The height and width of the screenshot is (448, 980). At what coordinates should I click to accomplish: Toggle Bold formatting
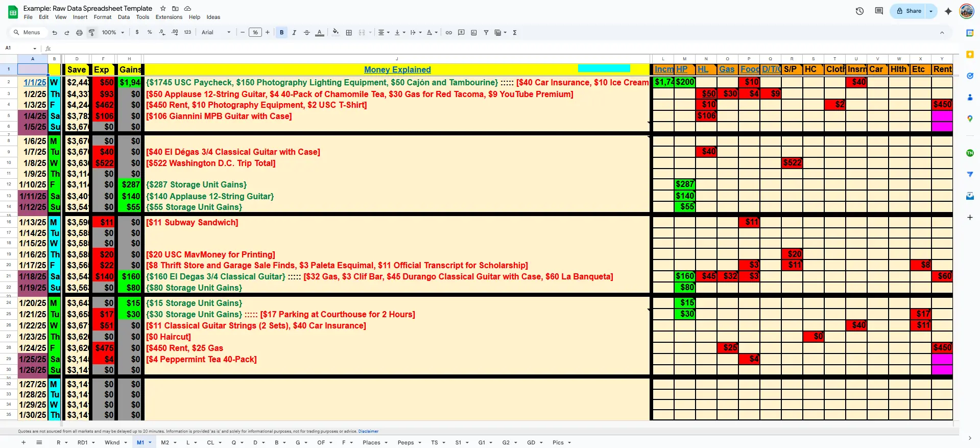pyautogui.click(x=282, y=32)
